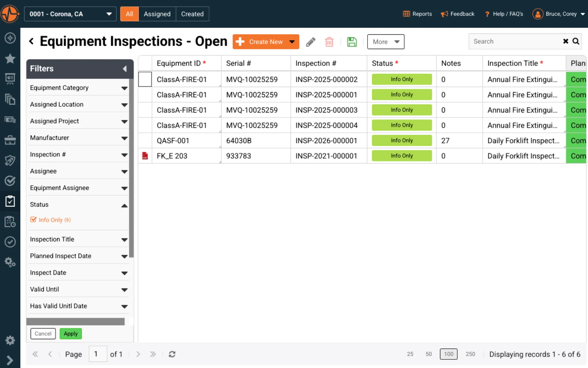588x368 pixels.
Task: Open PDF icon on FK_E 203 row
Action: click(x=145, y=156)
